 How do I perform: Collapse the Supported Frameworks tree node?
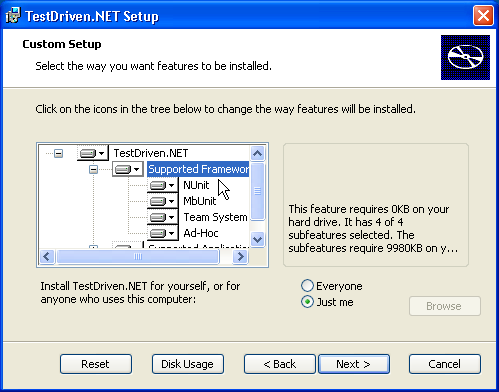[93, 169]
